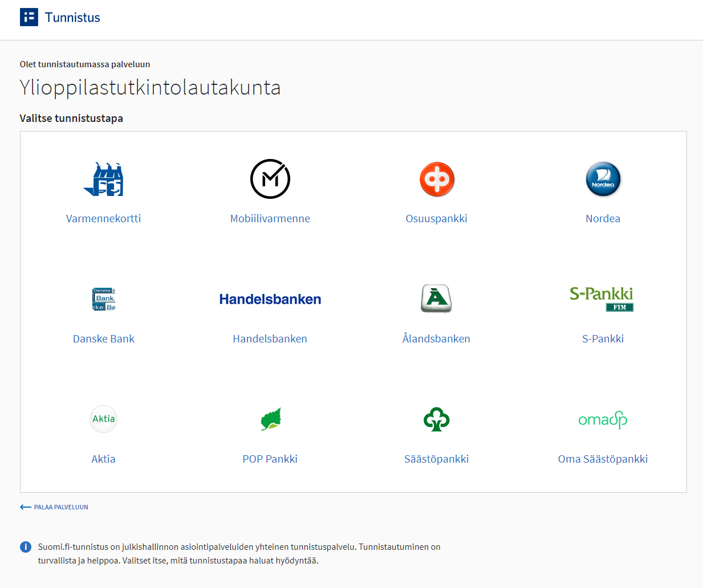
Task: Click the blue info icon by Suomi.fi description
Action: coord(26,547)
